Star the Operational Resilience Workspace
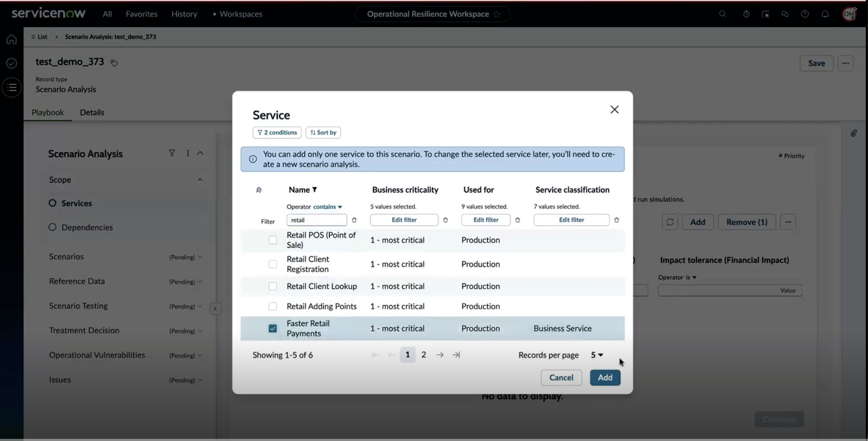This screenshot has width=868, height=441. tap(496, 14)
